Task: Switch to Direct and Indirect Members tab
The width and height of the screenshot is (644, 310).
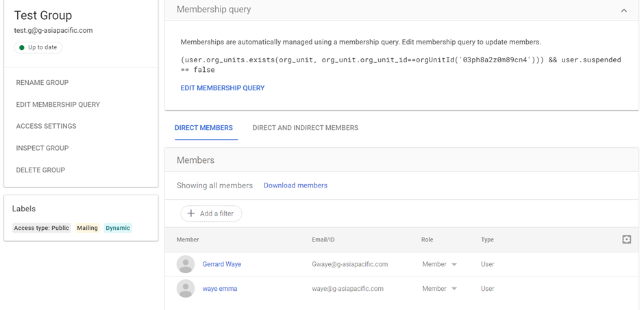Action: (x=305, y=128)
